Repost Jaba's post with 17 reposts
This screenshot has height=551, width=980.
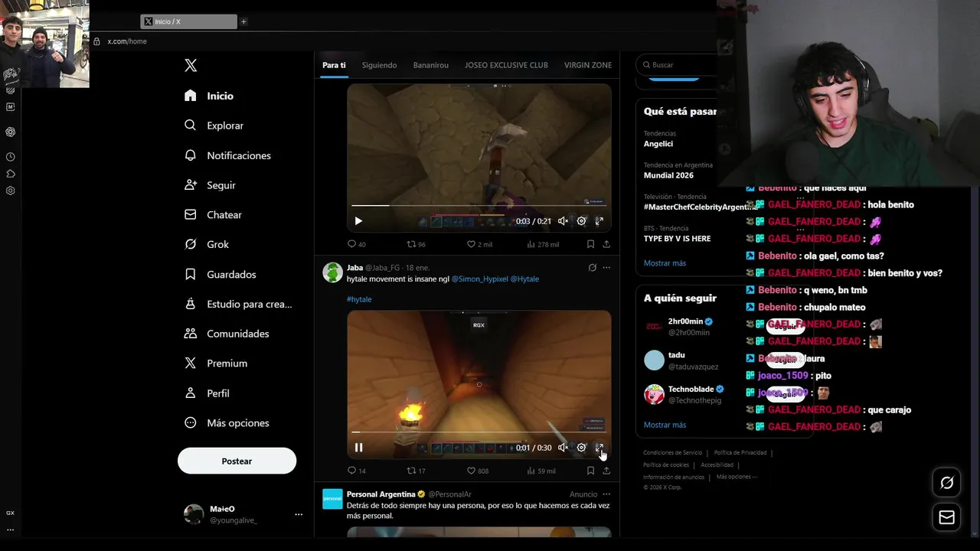[x=416, y=471]
